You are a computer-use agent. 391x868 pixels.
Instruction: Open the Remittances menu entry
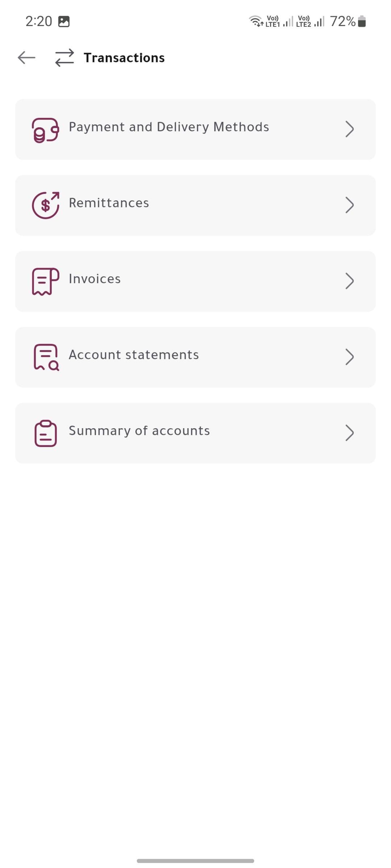[x=195, y=205]
